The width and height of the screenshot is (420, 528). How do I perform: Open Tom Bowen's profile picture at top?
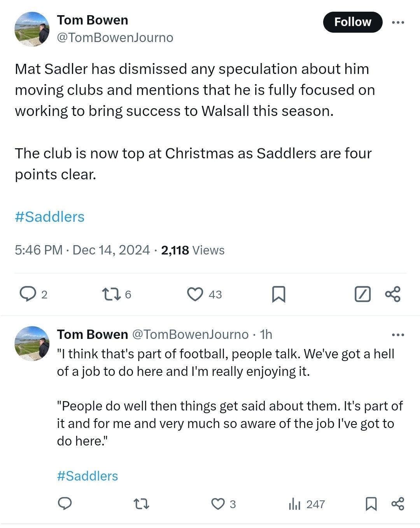click(x=32, y=29)
